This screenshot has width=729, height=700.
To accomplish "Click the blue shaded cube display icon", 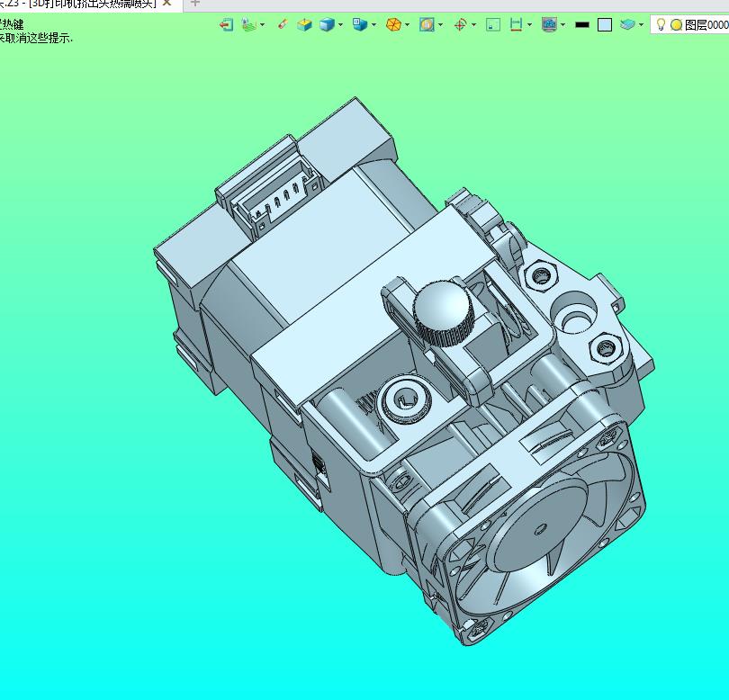I will click(328, 24).
